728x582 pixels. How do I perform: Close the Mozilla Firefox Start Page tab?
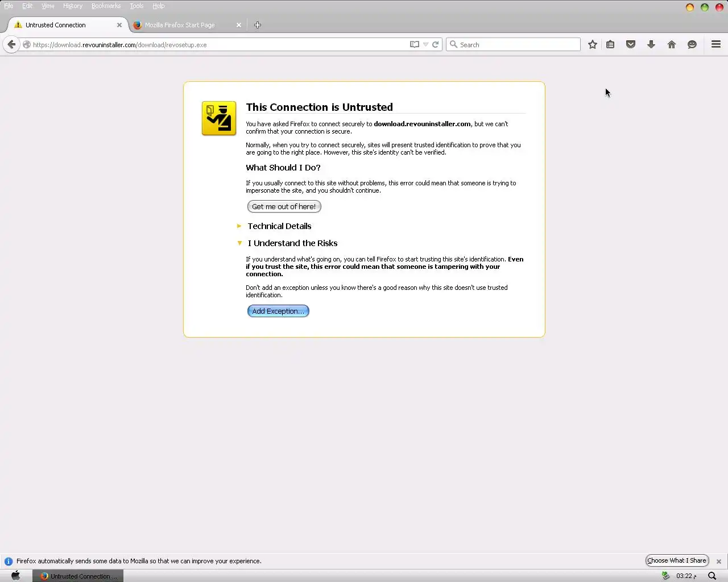(239, 25)
